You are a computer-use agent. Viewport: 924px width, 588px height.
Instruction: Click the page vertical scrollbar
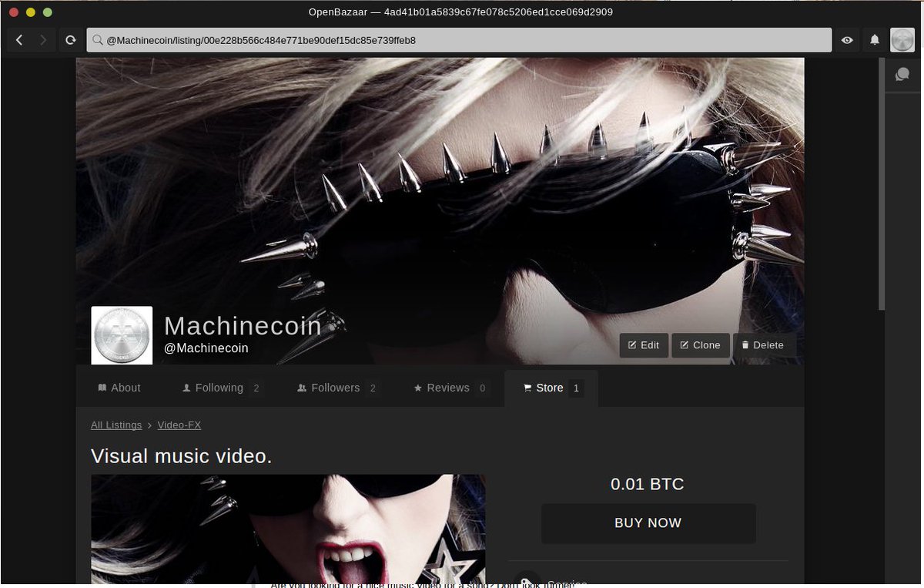[x=882, y=183]
